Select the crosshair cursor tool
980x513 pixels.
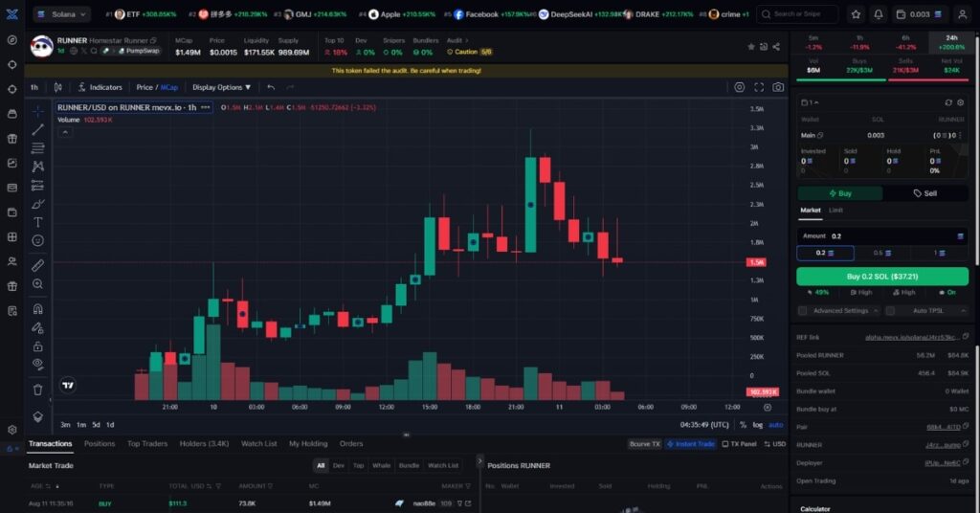point(37,111)
